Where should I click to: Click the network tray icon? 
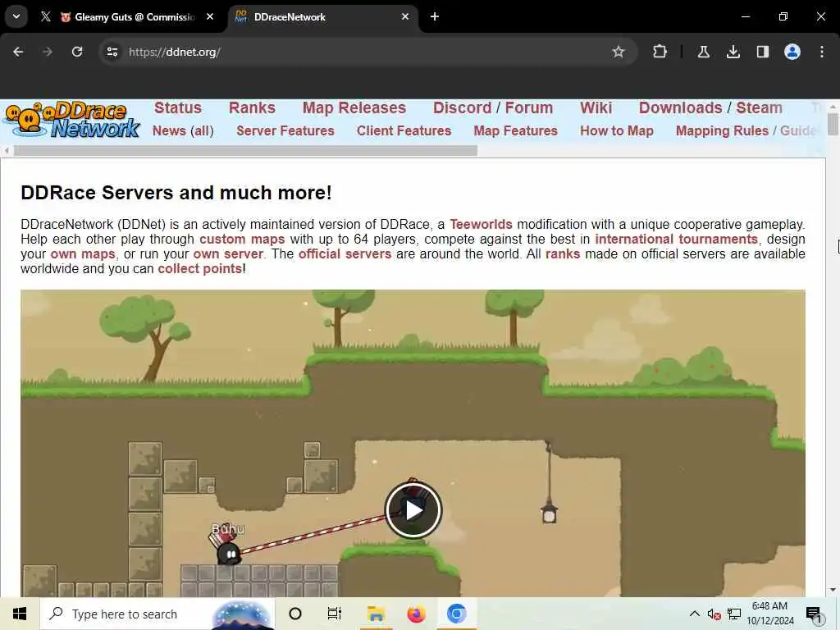734,614
